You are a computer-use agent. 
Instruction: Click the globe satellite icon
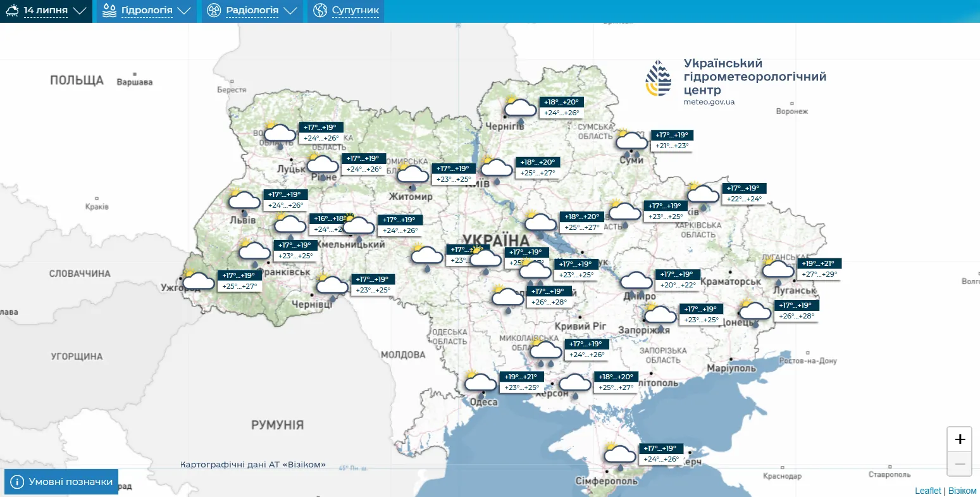[320, 11]
